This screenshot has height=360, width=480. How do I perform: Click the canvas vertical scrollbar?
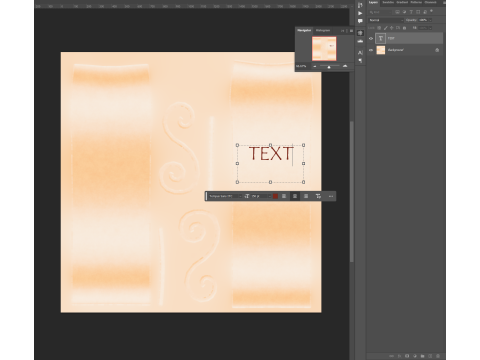click(x=352, y=192)
